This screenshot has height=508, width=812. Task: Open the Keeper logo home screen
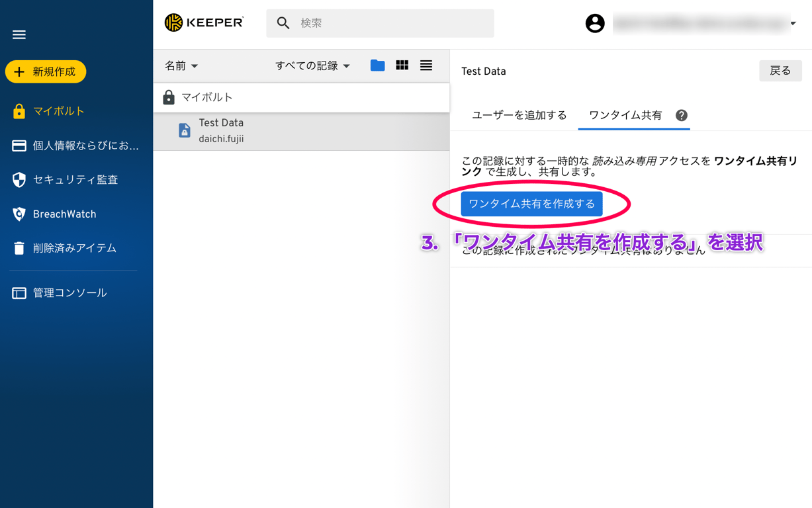tap(204, 22)
